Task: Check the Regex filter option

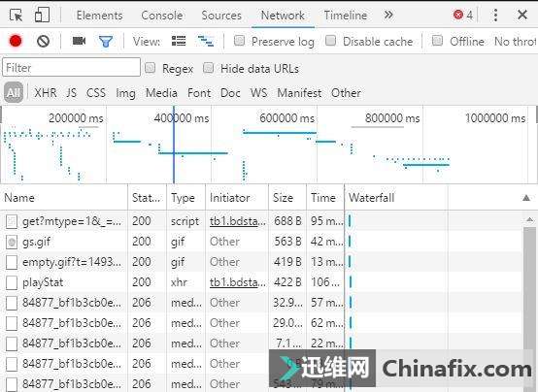Action: point(150,68)
